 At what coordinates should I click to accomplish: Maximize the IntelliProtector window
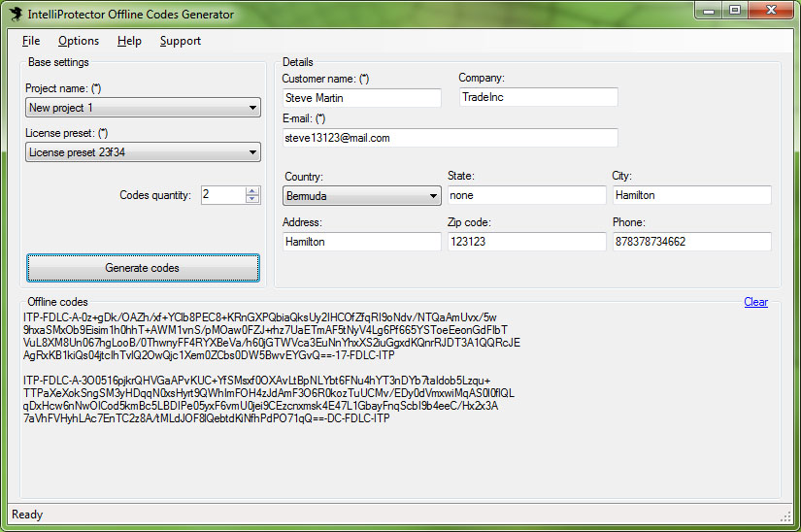735,11
